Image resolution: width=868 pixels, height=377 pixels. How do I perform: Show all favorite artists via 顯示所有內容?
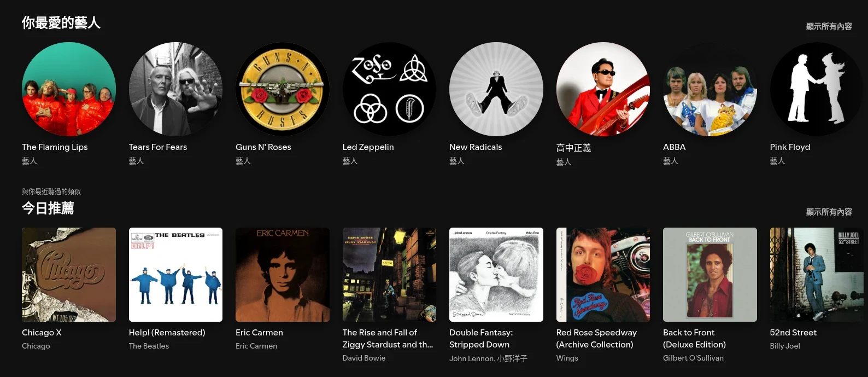point(829,26)
